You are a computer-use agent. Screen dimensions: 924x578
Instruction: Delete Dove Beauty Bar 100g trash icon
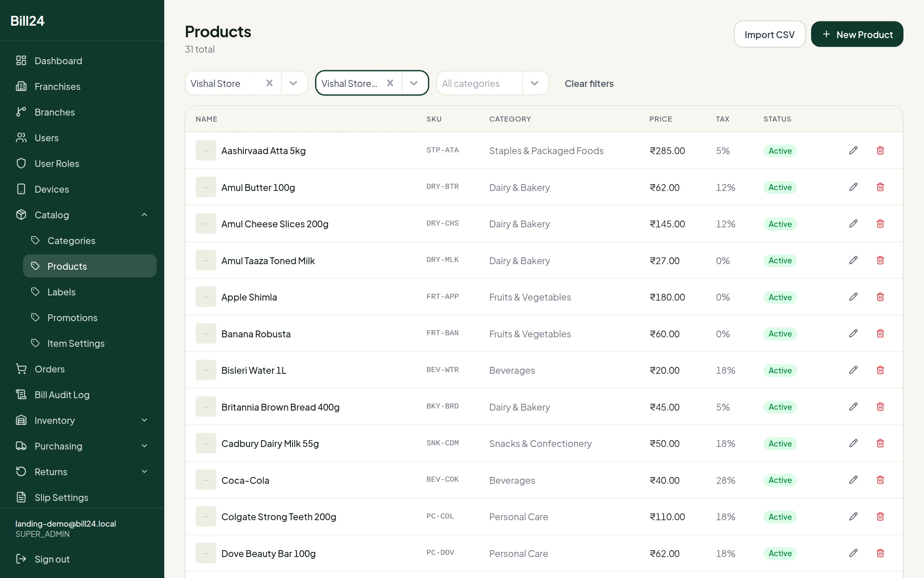pyautogui.click(x=880, y=553)
